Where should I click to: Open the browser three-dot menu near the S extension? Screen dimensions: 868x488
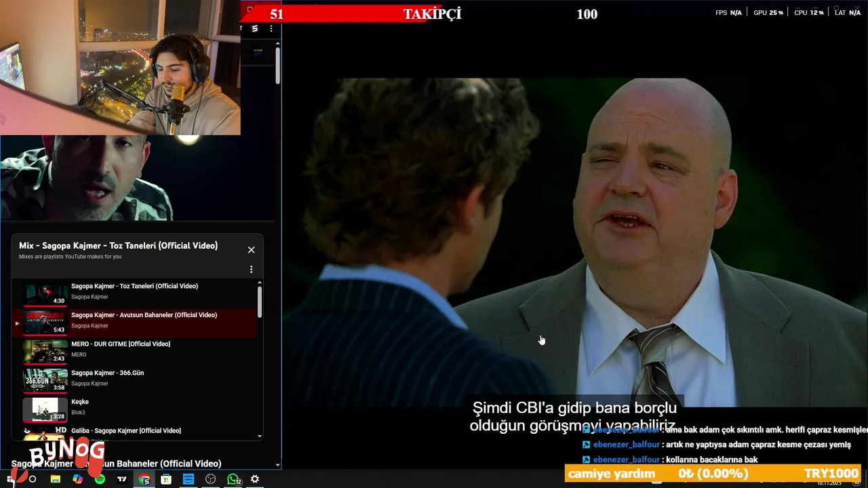[271, 28]
